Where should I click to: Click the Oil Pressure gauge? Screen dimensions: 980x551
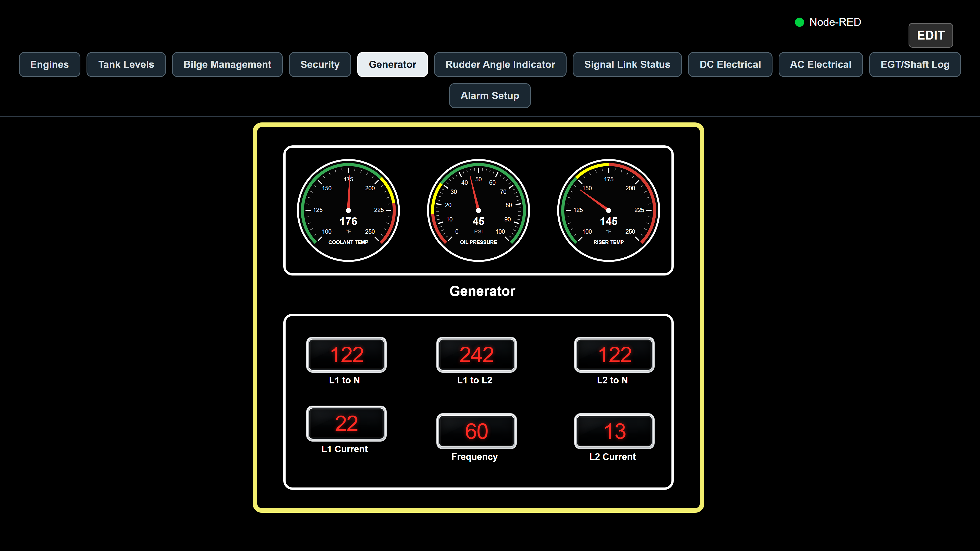[x=478, y=210]
